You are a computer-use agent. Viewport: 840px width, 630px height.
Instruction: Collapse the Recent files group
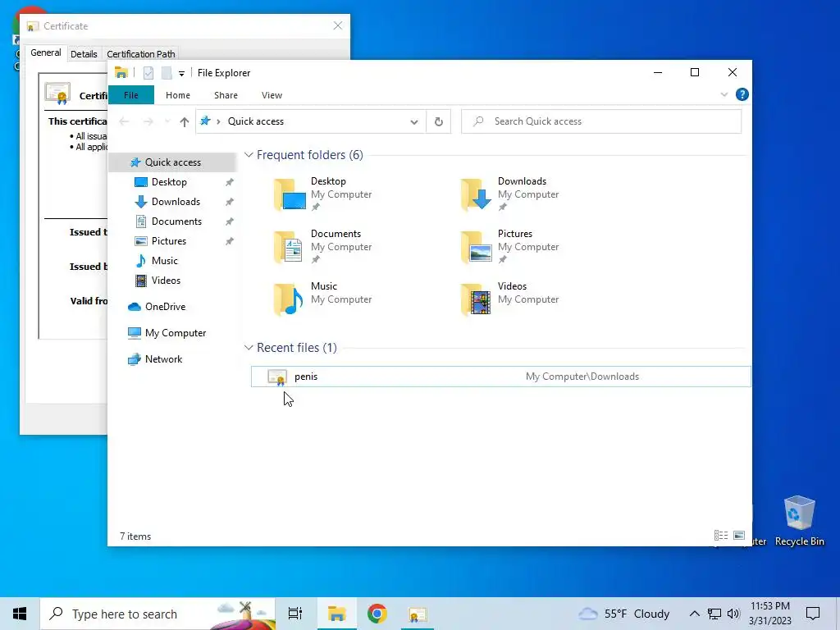pos(249,348)
